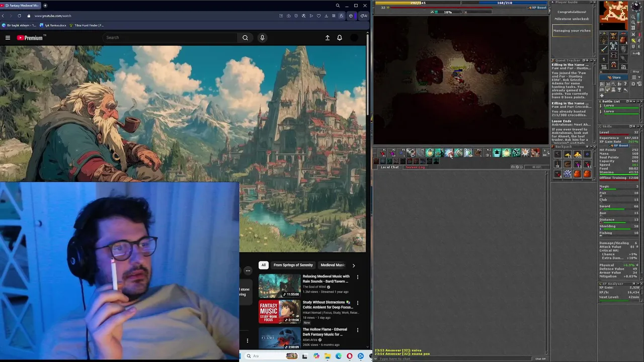Screen dimensions: 644x362
Task: Open File Explorer folder in taskbar
Action: point(327,356)
